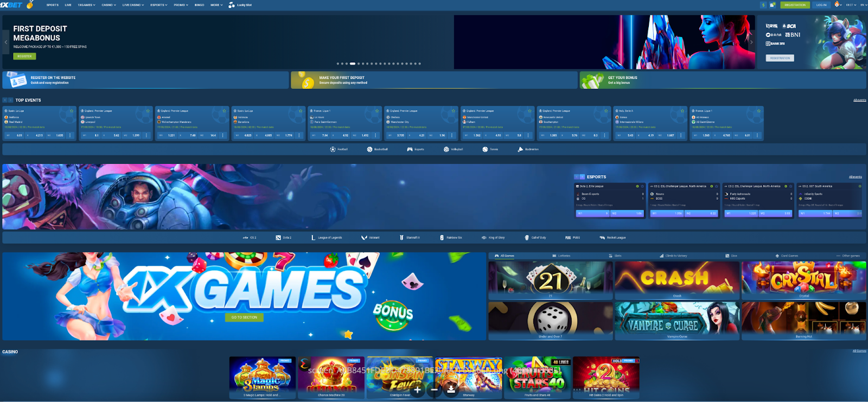This screenshot has width=868, height=402.
Task: Open the Lucky Slot cherry icon
Action: [x=232, y=5]
